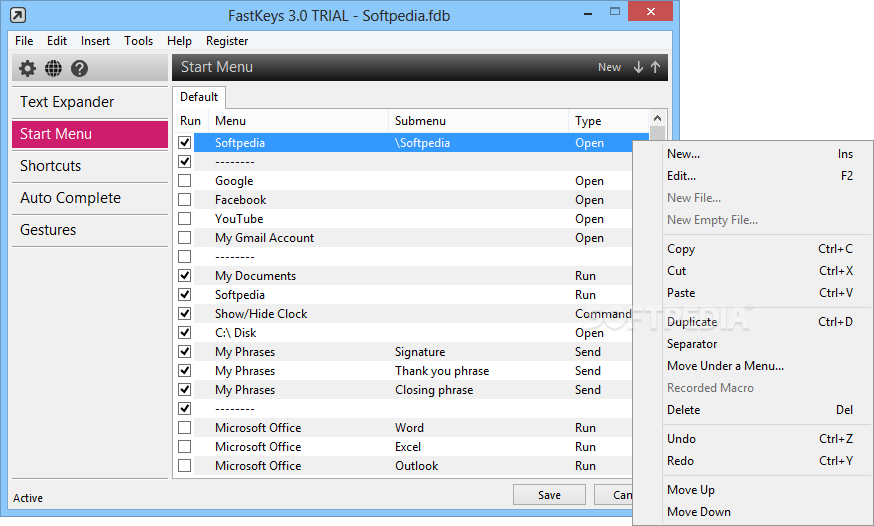Open the Help menu
Screen dimensions: 874x526
click(x=179, y=41)
